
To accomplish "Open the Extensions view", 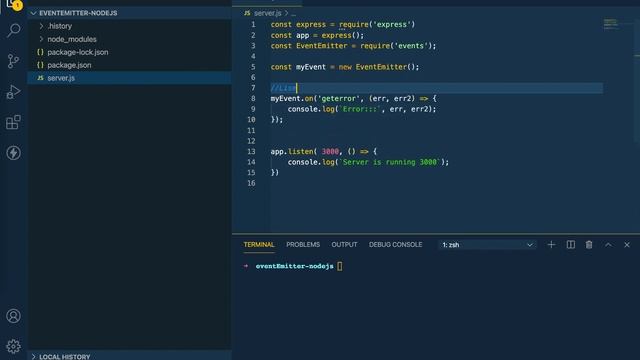I will coord(13,122).
